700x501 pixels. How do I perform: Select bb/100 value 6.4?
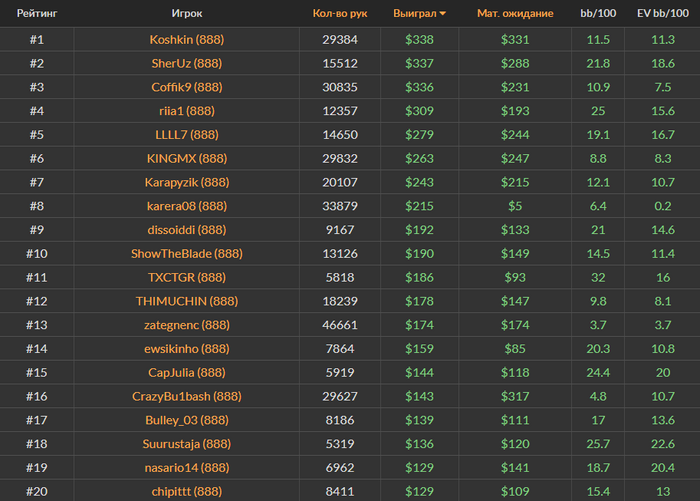(598, 206)
